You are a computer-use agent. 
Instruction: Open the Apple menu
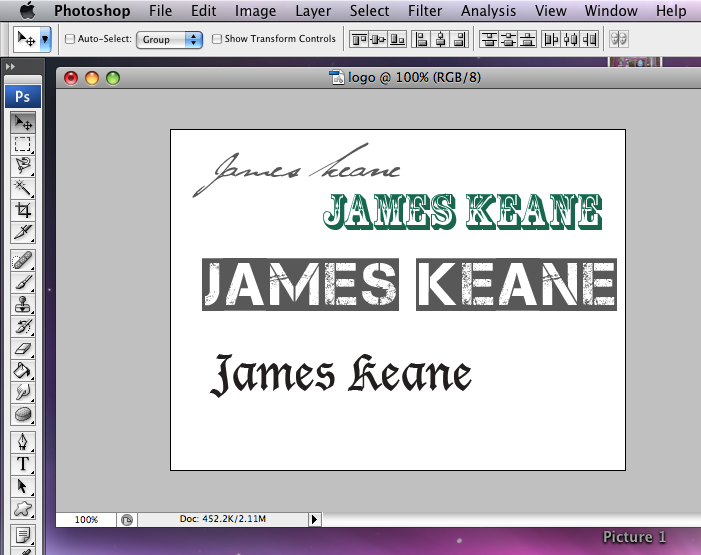click(x=28, y=10)
